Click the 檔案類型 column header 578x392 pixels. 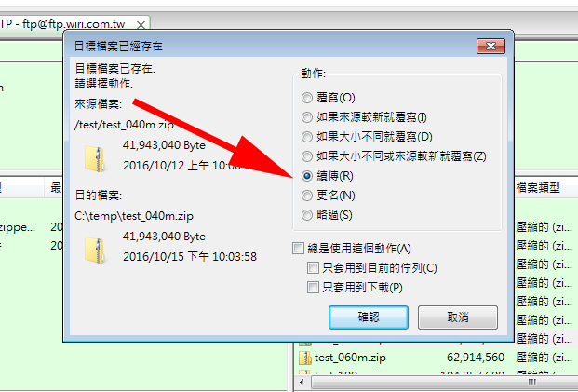click(x=538, y=188)
